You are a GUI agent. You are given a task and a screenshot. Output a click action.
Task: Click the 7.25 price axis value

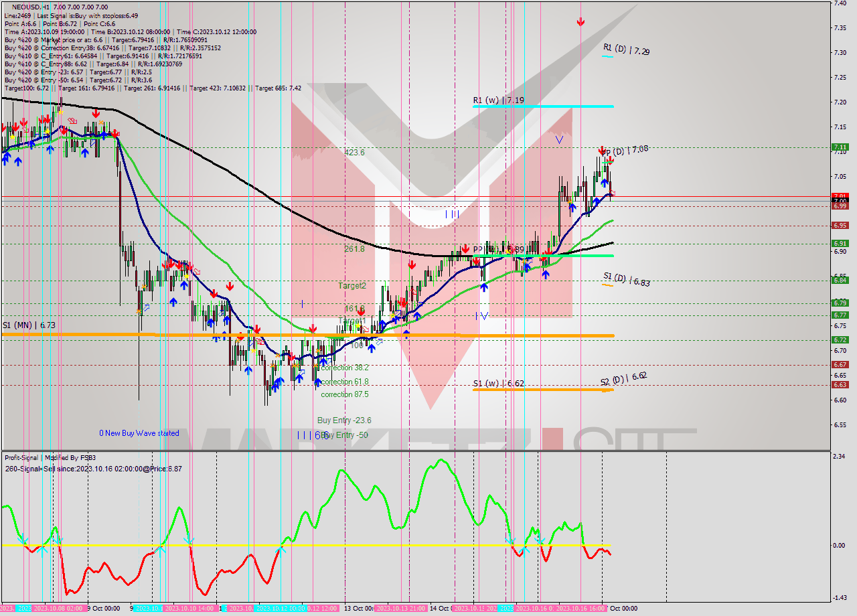tap(840, 78)
